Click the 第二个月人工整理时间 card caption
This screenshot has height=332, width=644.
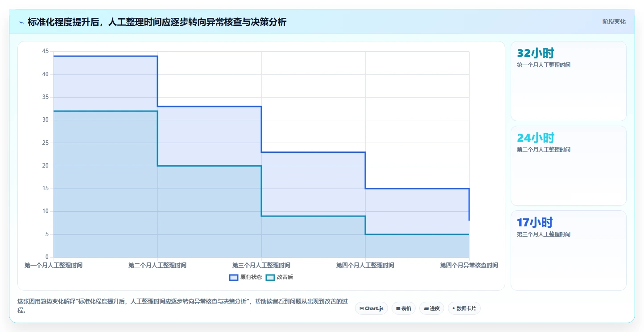coord(543,150)
